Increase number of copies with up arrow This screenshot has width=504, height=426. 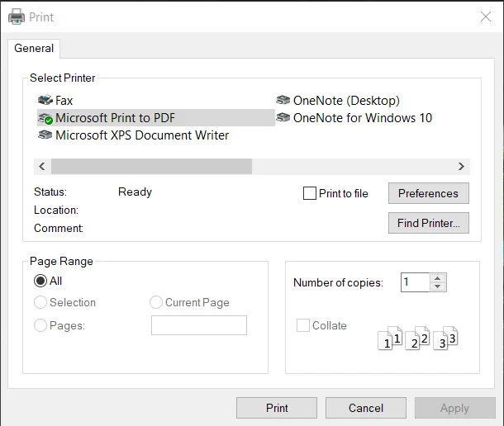438,277
